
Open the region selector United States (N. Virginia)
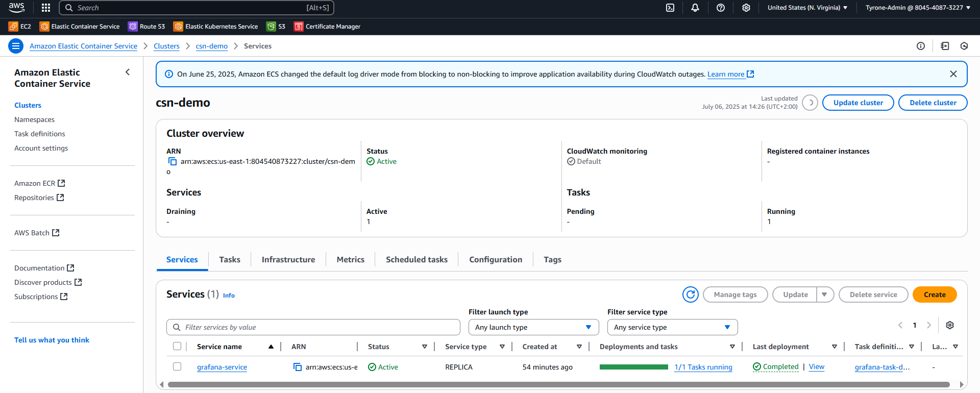(807, 8)
